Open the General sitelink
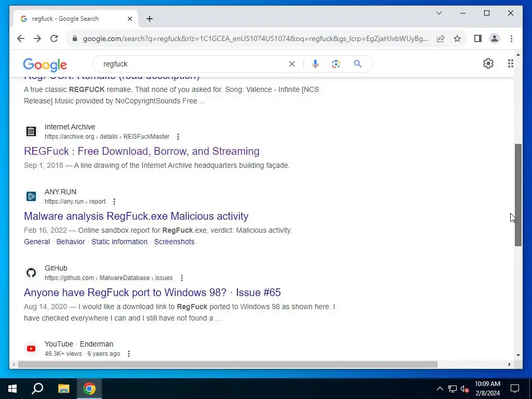 click(x=37, y=242)
